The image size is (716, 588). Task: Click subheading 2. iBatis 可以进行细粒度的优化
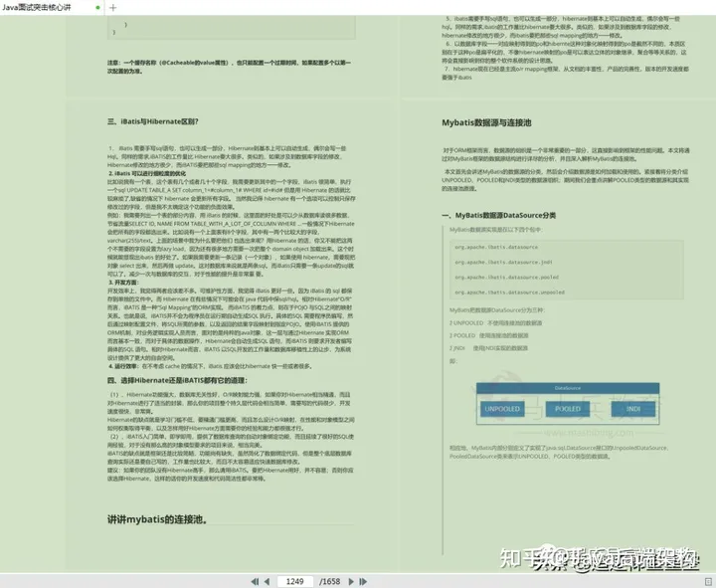tap(147, 173)
